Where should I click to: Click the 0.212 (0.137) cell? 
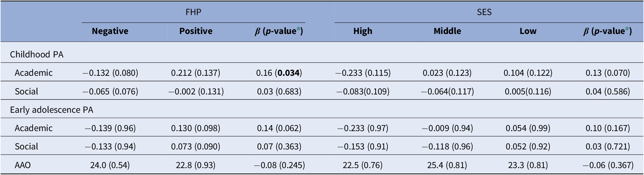(x=196, y=73)
